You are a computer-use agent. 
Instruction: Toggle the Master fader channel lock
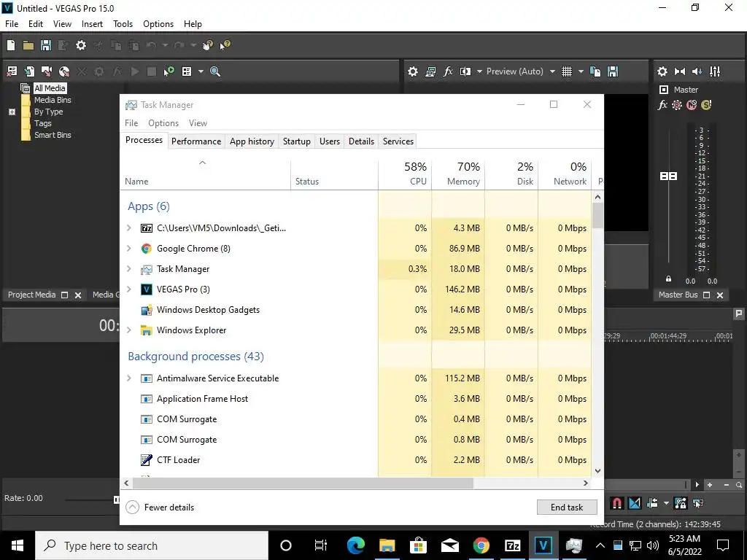(x=668, y=279)
